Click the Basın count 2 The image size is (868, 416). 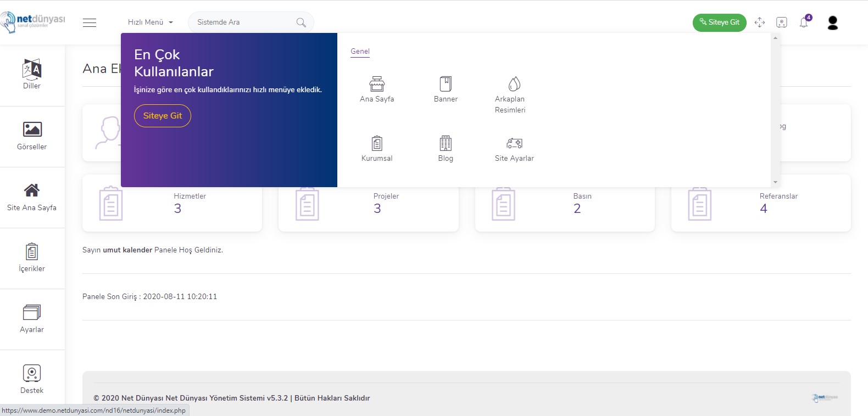click(x=577, y=209)
